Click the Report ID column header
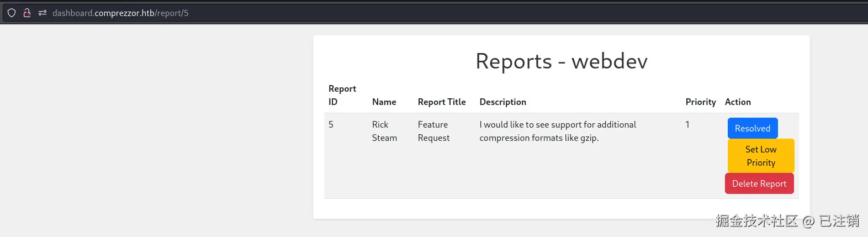Viewport: 868px width, 237px height. coord(342,95)
